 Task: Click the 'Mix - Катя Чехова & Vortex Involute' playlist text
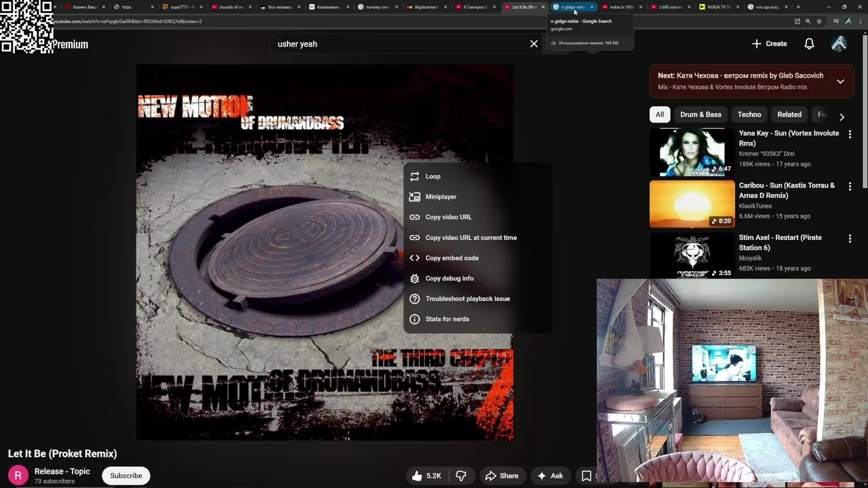tap(732, 87)
